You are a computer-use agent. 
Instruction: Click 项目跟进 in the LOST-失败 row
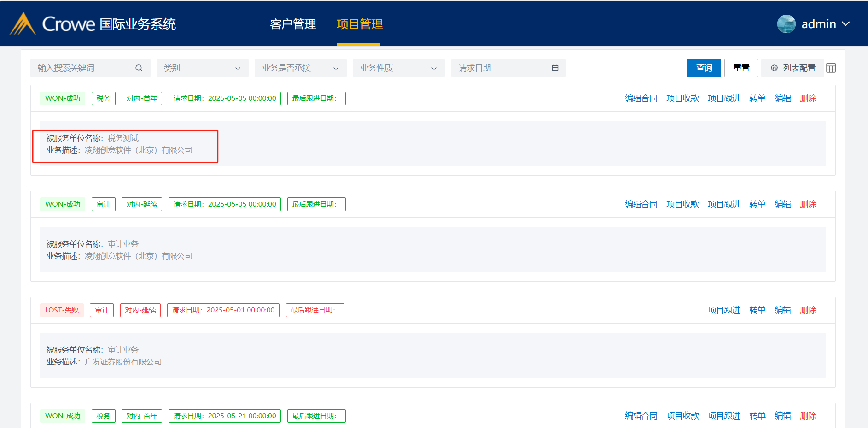coord(724,310)
